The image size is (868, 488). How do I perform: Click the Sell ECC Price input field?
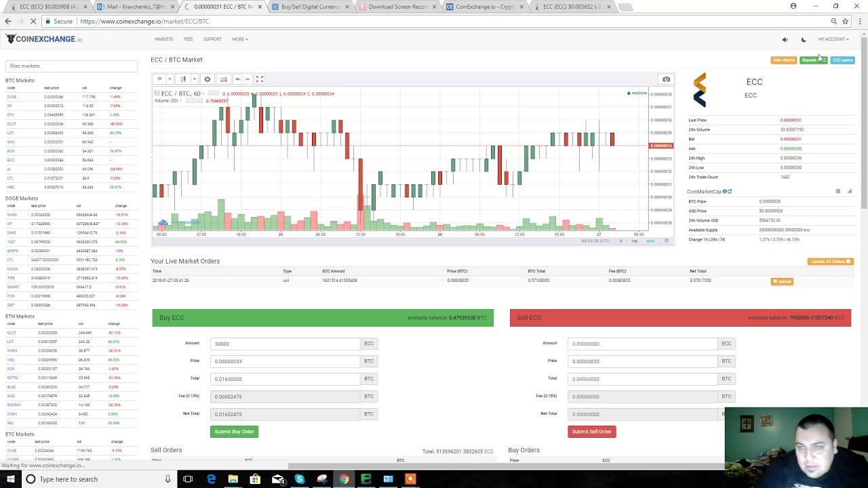click(x=642, y=361)
